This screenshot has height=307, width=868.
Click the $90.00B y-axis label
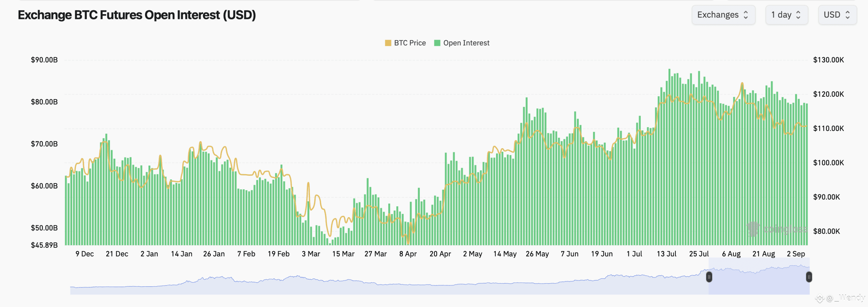pyautogui.click(x=44, y=60)
